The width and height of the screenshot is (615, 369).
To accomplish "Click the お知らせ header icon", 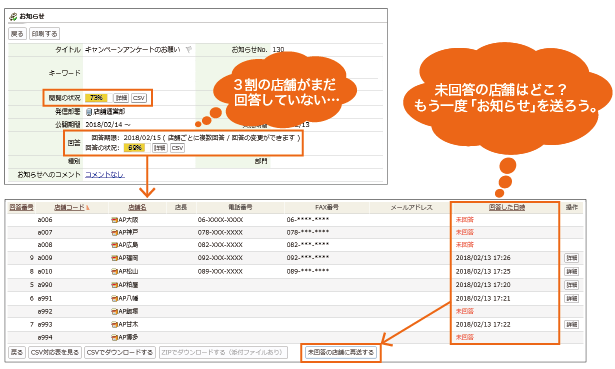I will [x=13, y=16].
